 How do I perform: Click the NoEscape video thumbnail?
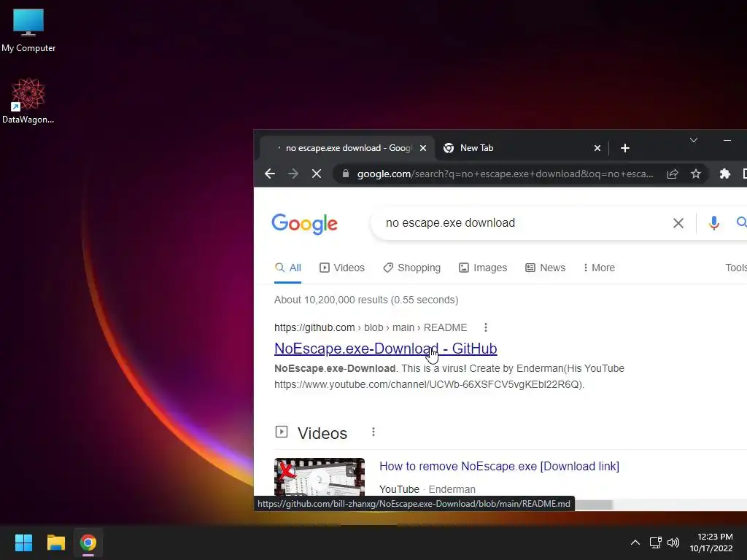point(320,478)
